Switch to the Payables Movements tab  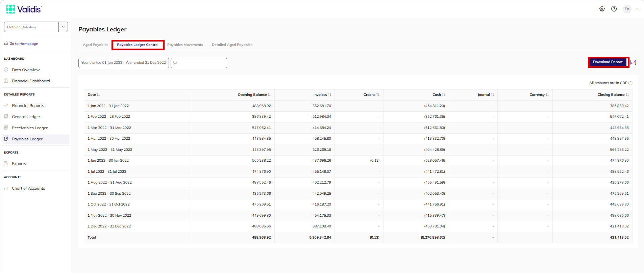click(185, 45)
